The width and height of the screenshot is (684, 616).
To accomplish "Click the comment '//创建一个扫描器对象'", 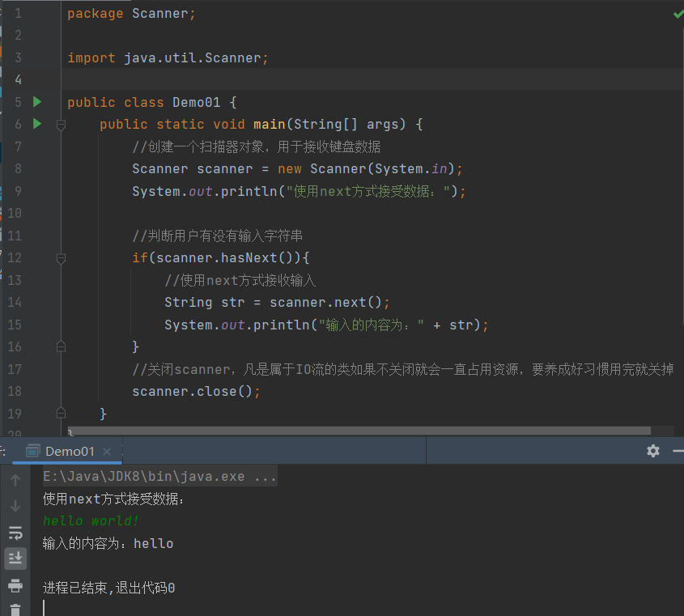I will click(257, 147).
